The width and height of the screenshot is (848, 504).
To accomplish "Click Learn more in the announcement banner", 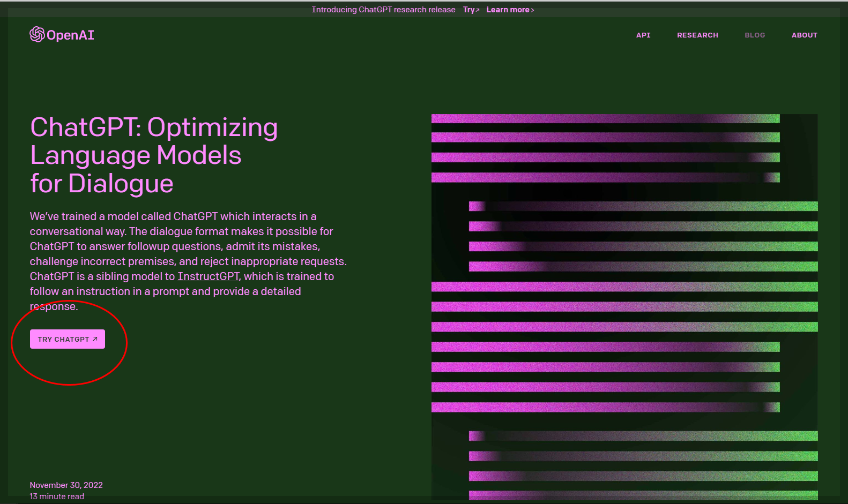I will click(510, 10).
